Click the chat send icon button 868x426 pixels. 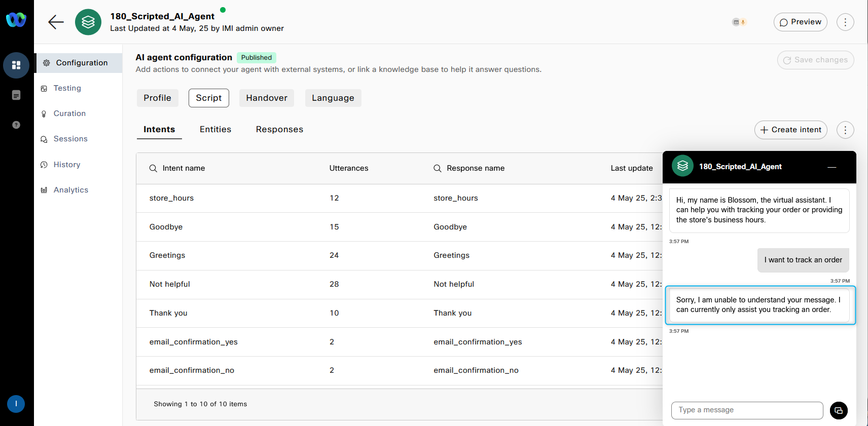coord(839,410)
